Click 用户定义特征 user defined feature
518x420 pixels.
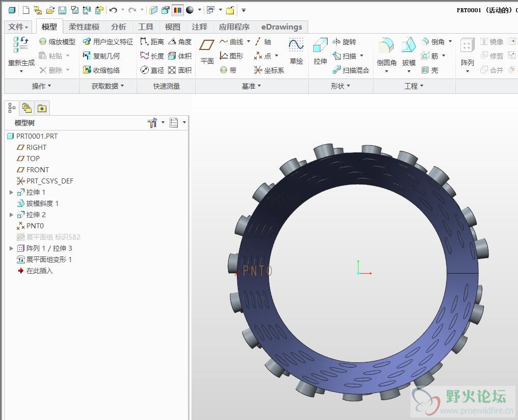(x=108, y=42)
